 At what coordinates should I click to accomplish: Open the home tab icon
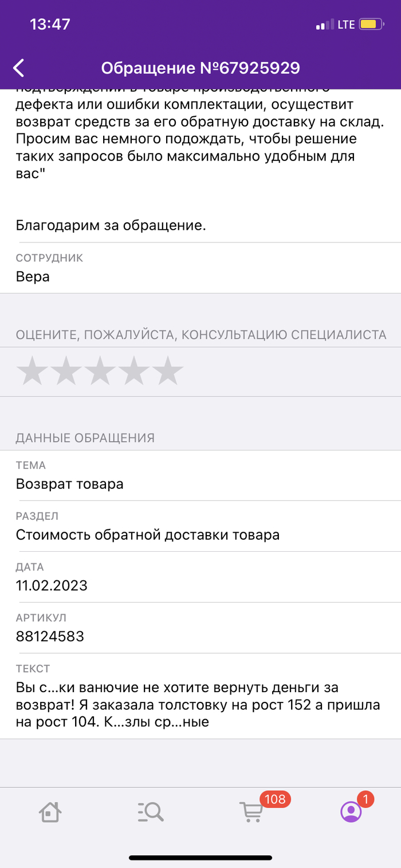[50, 811]
